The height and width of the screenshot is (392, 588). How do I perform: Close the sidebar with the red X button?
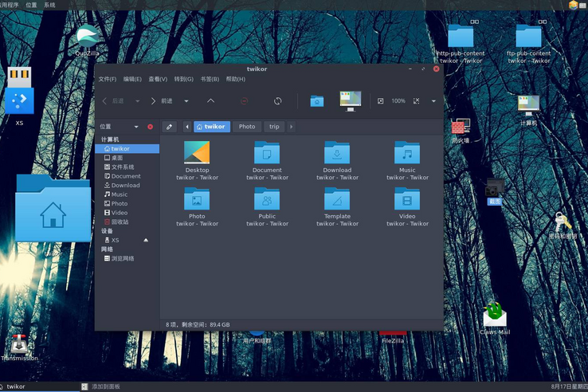[x=150, y=127]
